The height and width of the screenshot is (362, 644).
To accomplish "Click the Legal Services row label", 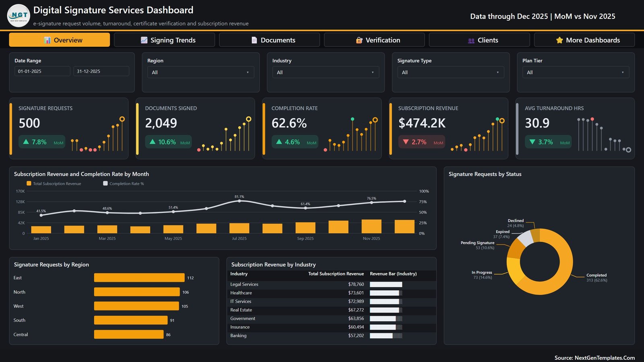I will pos(244,284).
